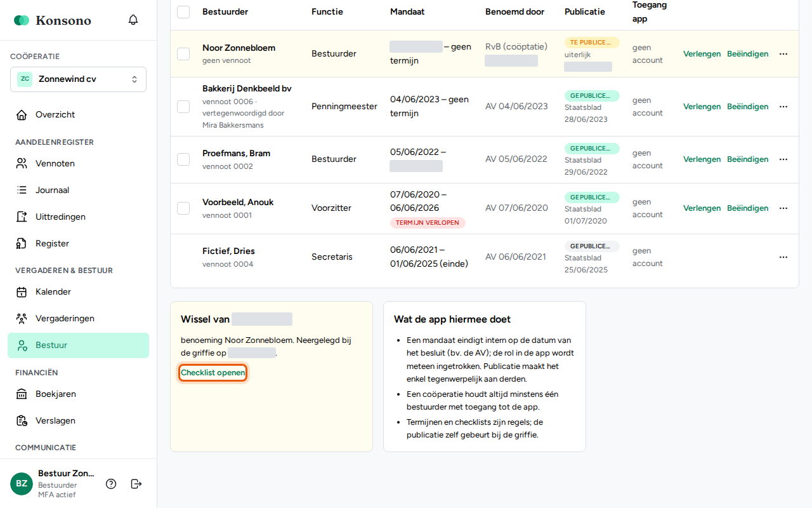Screen dimensions: 812x508
Task: Navigate to Uittredingen
Action: [78, 217]
